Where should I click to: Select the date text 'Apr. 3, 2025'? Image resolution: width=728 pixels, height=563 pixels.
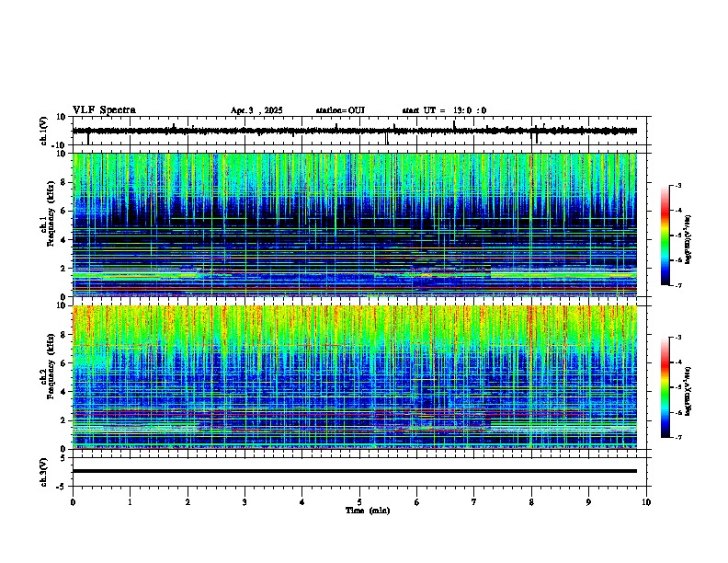256,110
